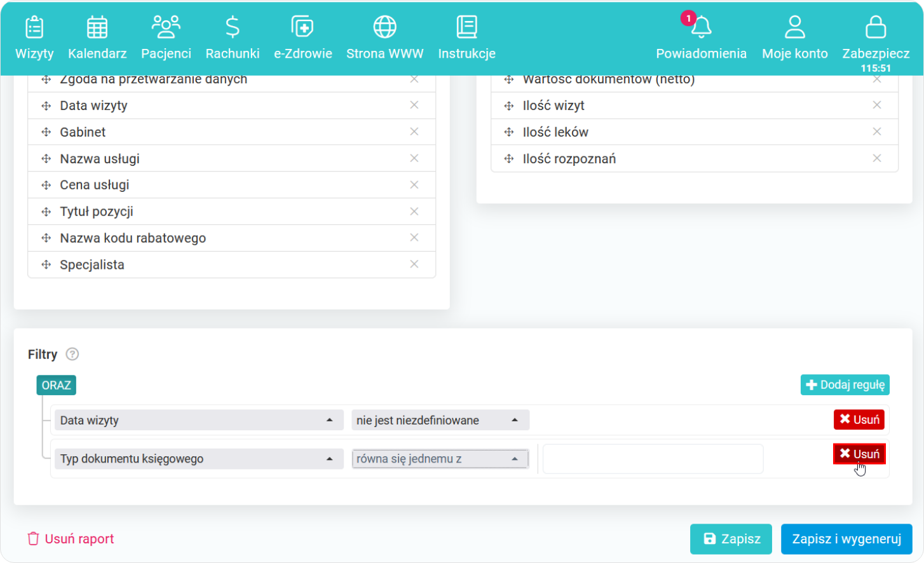Viewport: 924px width, 563px height.
Task: Click the Zabezpiecz lock icon
Action: [x=876, y=27]
